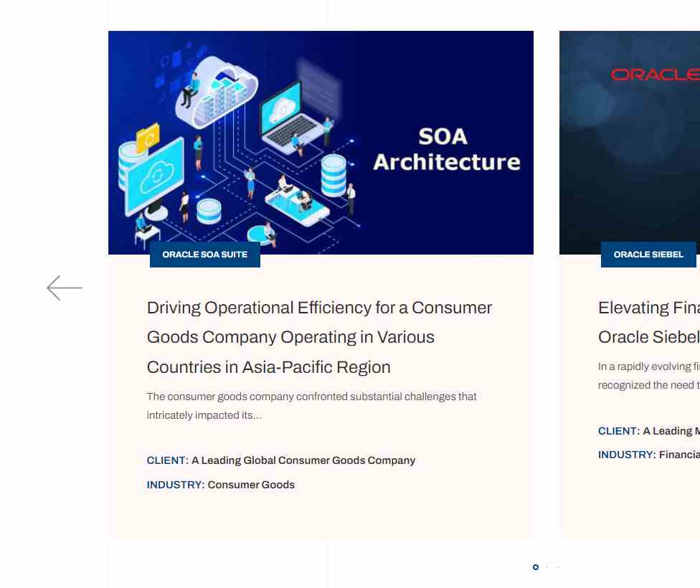Click the 'INDUSTRY: Financia' line on second card
Screen dimensions: 700x588
pyautogui.click(x=649, y=455)
